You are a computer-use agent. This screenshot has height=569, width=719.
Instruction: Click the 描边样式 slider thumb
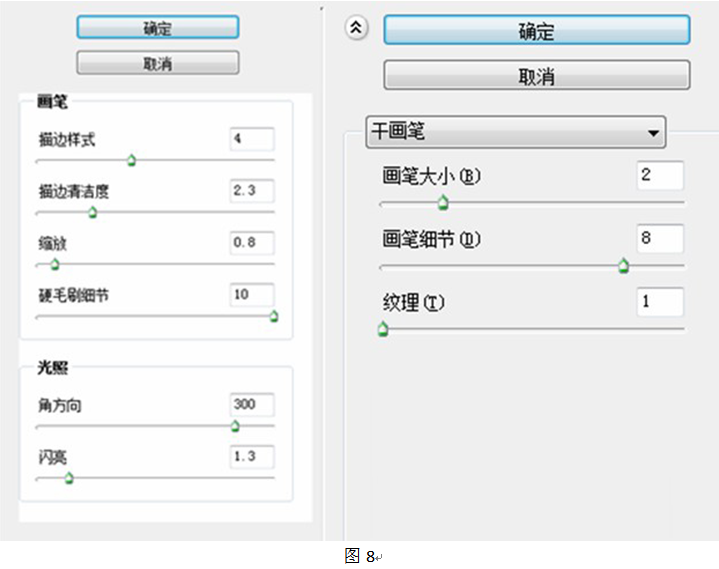132,160
